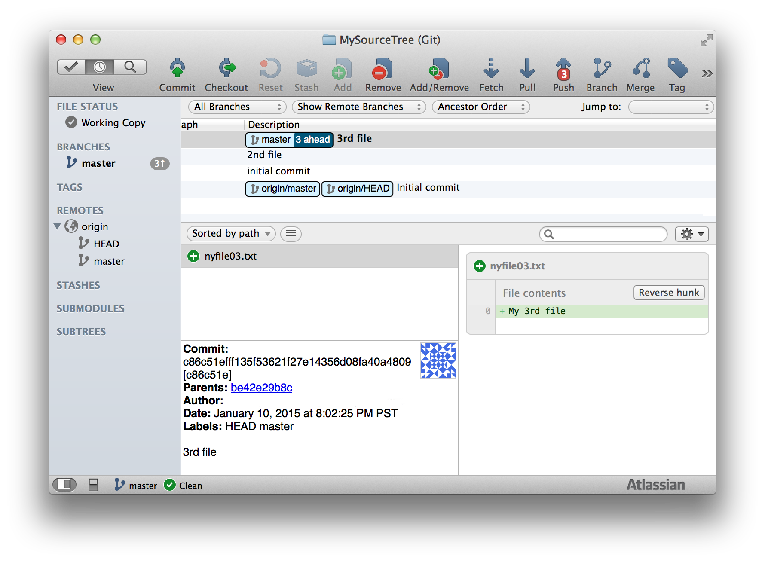Click the Description column header

pos(274,124)
